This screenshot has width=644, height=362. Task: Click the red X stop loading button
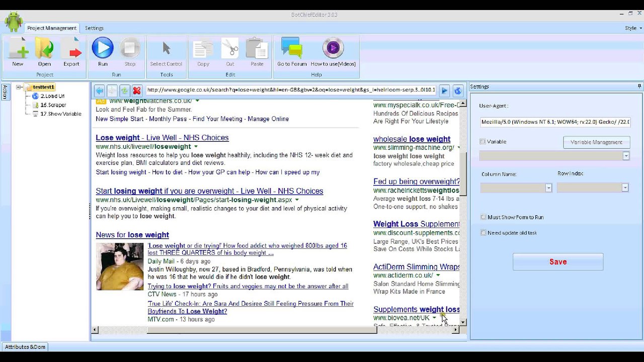[137, 90]
